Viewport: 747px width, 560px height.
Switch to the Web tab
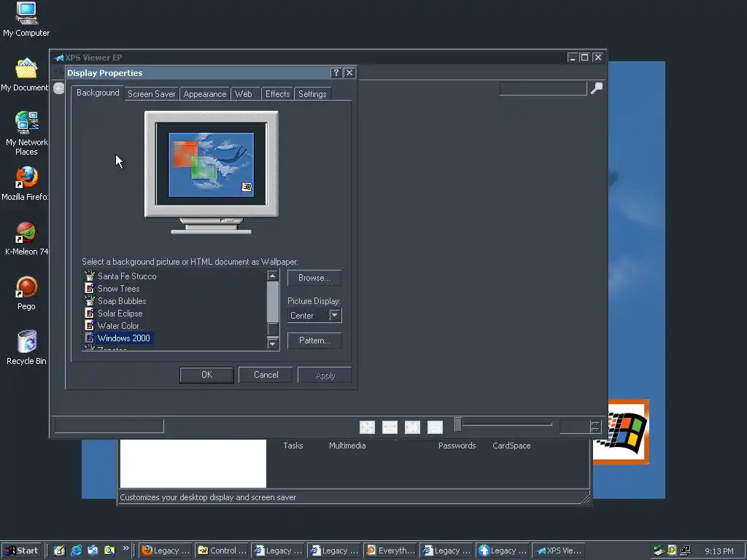244,94
